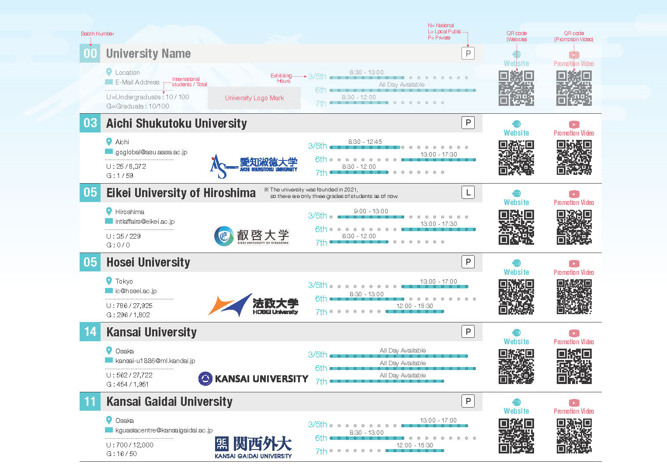Click the Promotion Video QR code for Aichi Shukutoku
Image resolution: width=667 pixels, height=472 pixels.
(x=574, y=158)
